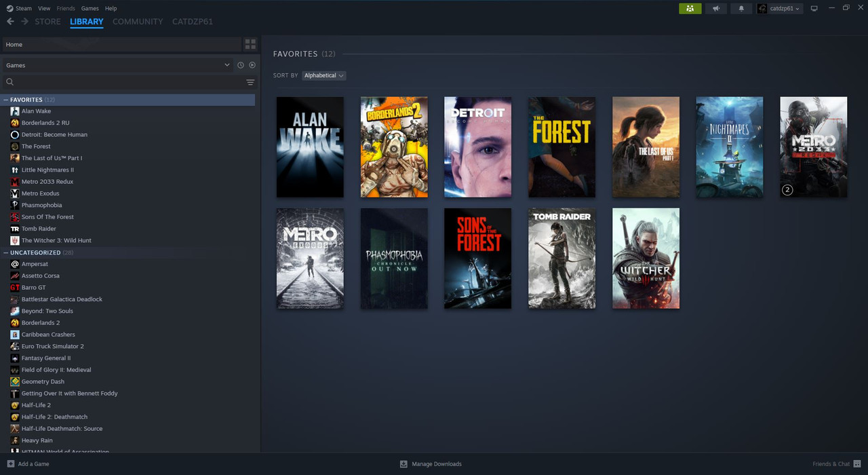
Task: Click the search magnifier icon
Action: pyautogui.click(x=10, y=82)
